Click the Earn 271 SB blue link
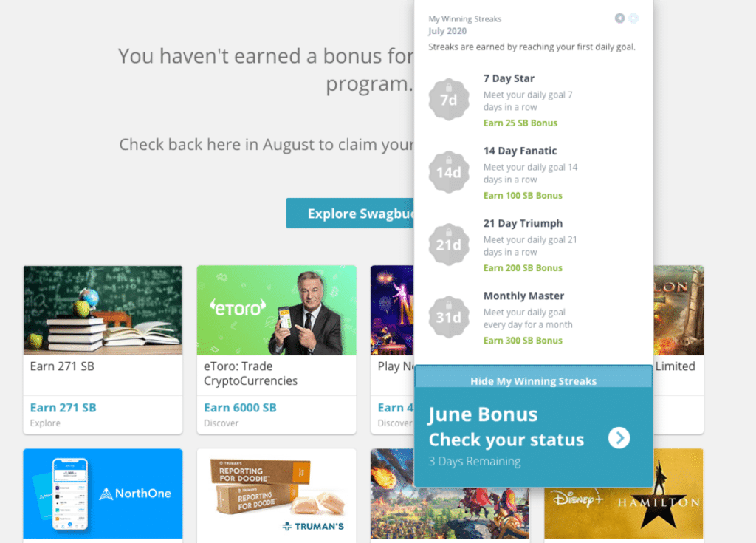 63,408
